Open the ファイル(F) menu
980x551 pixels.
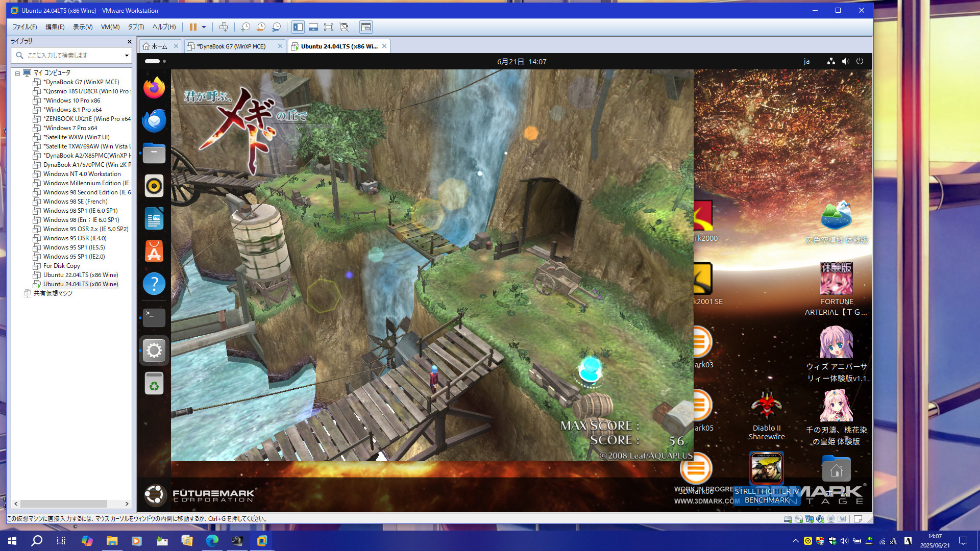coord(25,27)
